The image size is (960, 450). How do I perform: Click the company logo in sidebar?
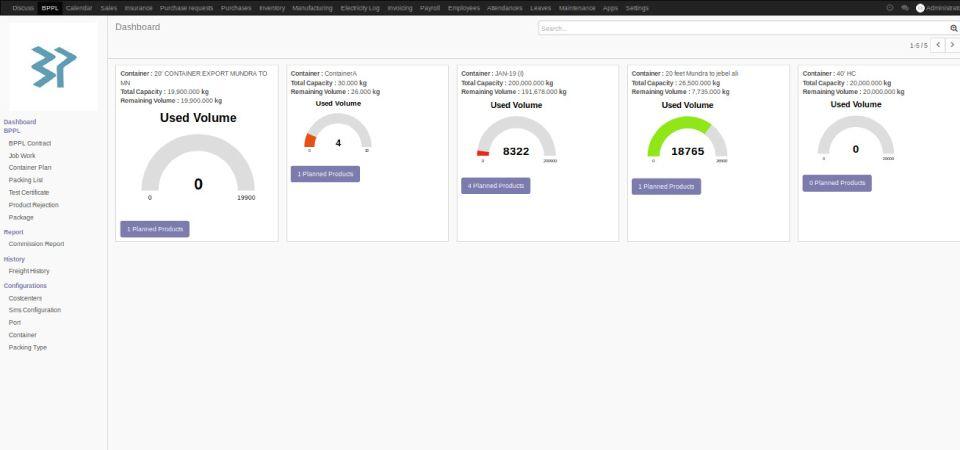tap(53, 66)
